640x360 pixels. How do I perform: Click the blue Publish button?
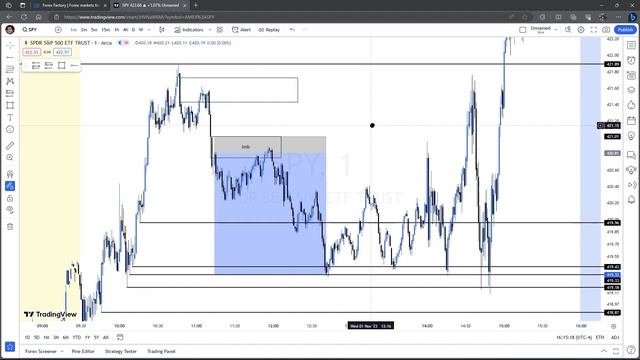tap(625, 30)
